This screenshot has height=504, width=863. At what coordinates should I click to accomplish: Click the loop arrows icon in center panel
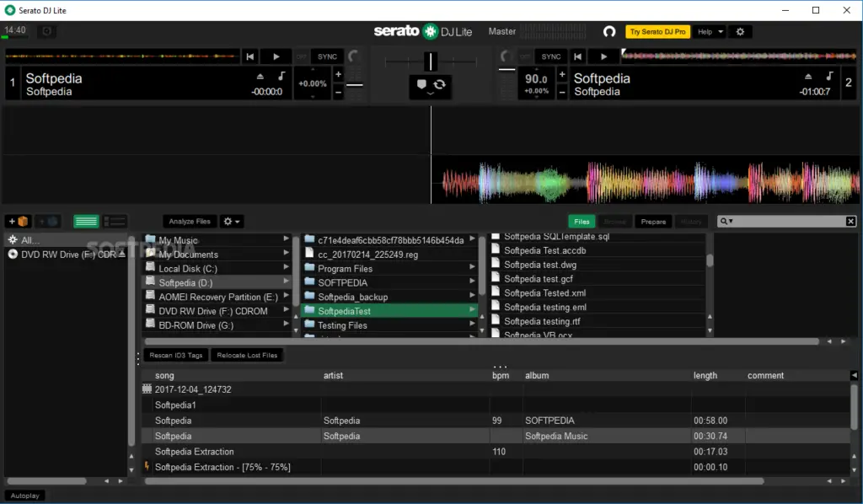click(x=439, y=84)
